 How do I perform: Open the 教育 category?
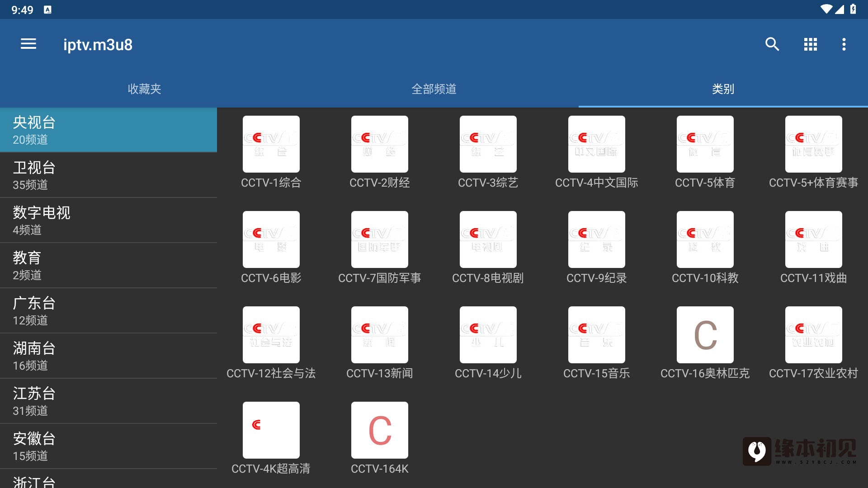(x=108, y=265)
